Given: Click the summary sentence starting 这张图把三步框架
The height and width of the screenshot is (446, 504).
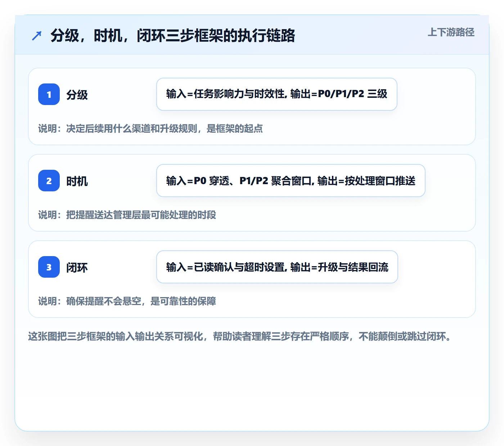Looking at the screenshot, I should [x=240, y=337].
